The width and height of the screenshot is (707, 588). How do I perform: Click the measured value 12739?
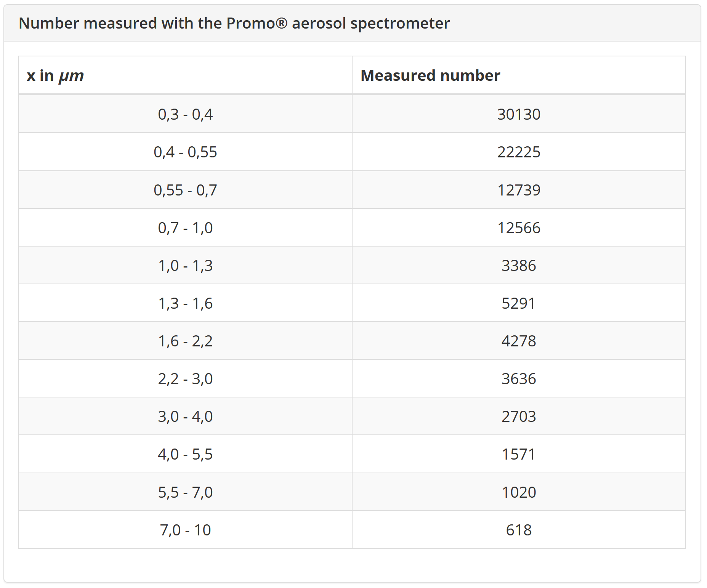tap(519, 190)
